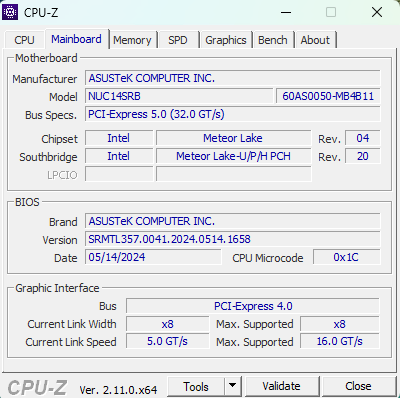Select the Chipset name Meteor Lake
This screenshot has height=398, width=400.
pos(233,138)
